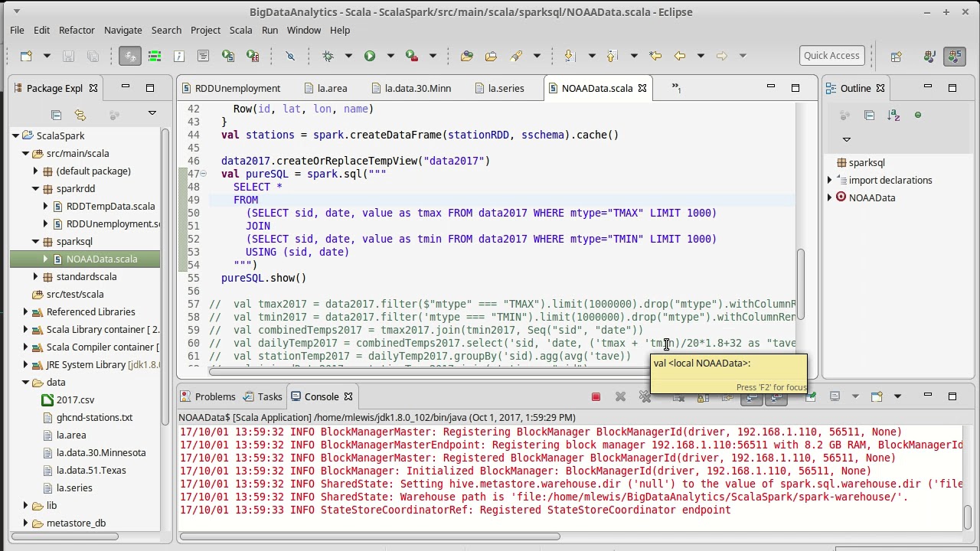Viewport: 980px width, 551px height.
Task: Click the Previous Annotation arrow icon
Action: tap(612, 56)
